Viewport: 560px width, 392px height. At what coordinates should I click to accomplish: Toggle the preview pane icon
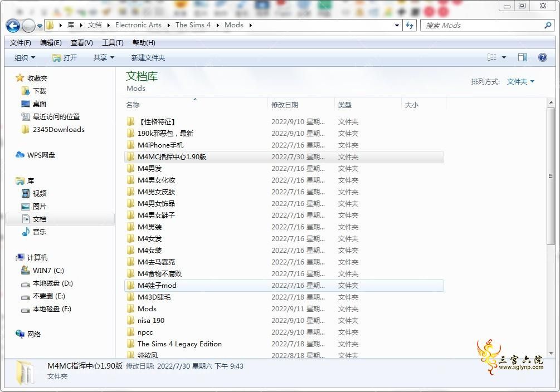[523, 57]
